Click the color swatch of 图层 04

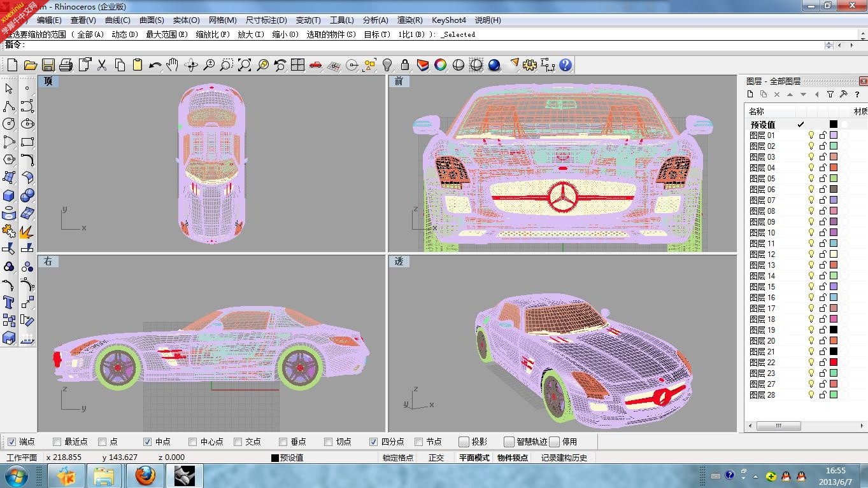pyautogui.click(x=834, y=168)
